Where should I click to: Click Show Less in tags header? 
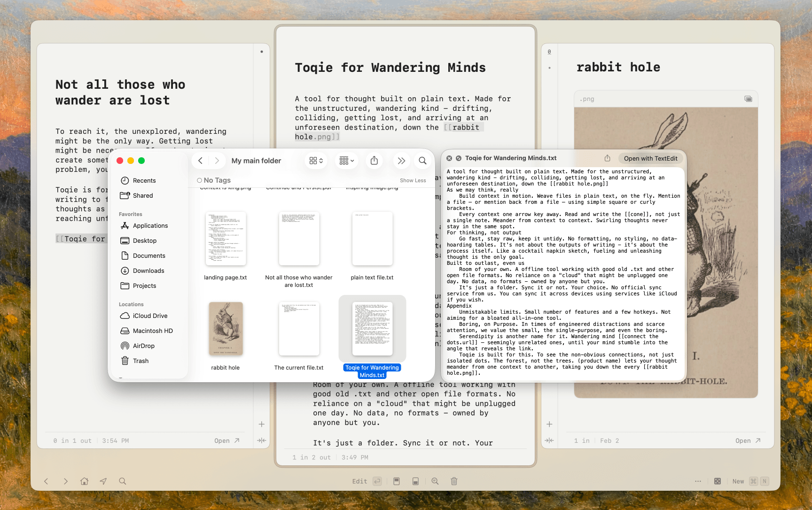point(413,181)
